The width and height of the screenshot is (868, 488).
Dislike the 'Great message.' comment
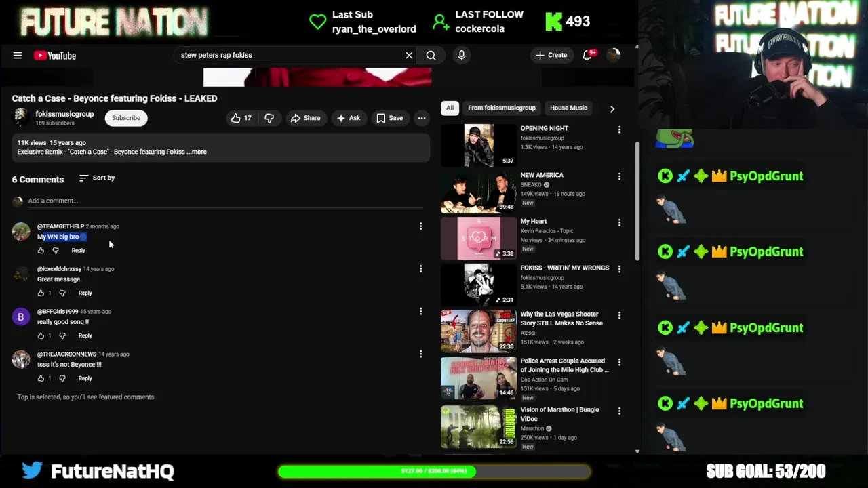coord(62,293)
